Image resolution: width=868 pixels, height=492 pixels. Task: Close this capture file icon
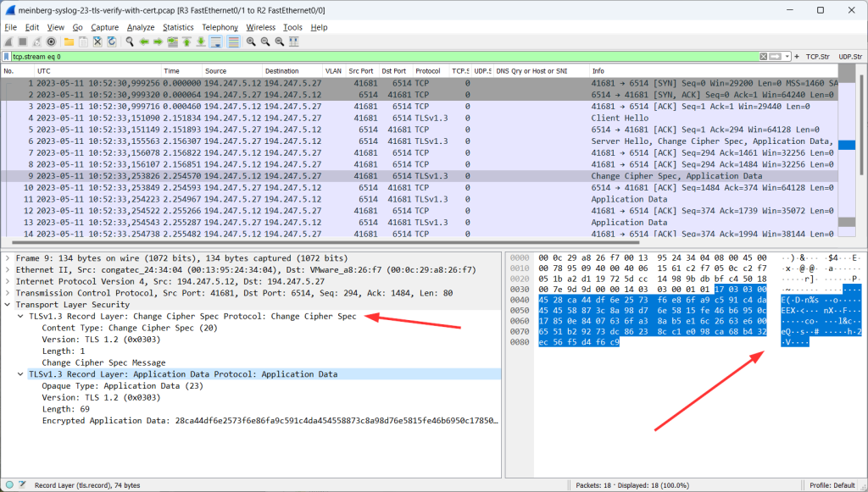[97, 41]
